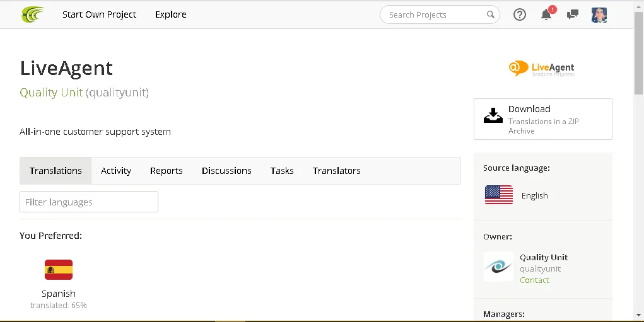Download translations in a ZIP archive
644x322 pixels.
click(542, 119)
